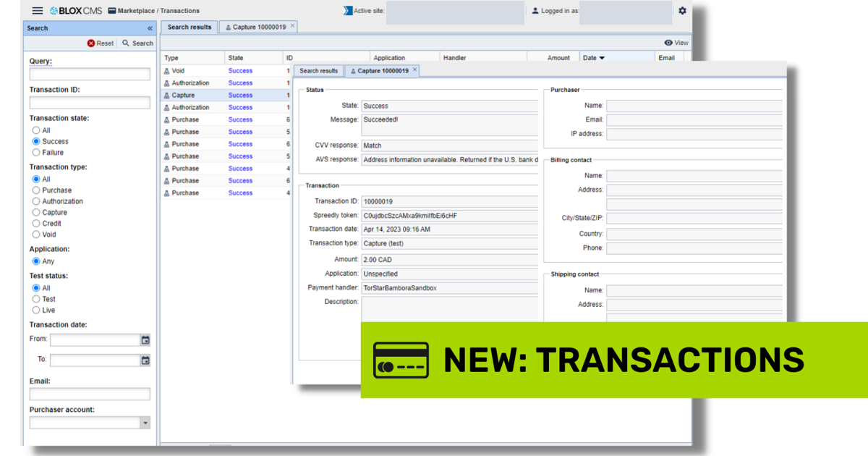
Task: Focus the Email search field
Action: [90, 394]
